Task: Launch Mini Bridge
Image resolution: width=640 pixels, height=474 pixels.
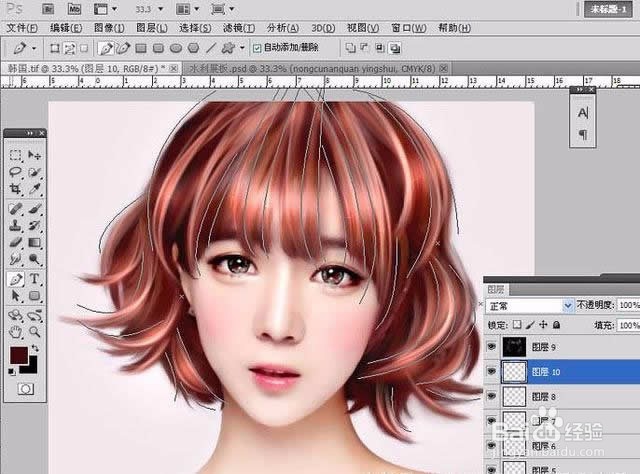Action: [x=74, y=9]
